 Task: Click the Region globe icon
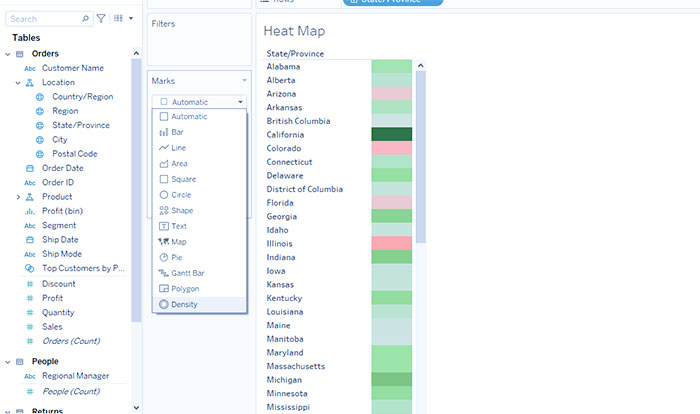[40, 111]
